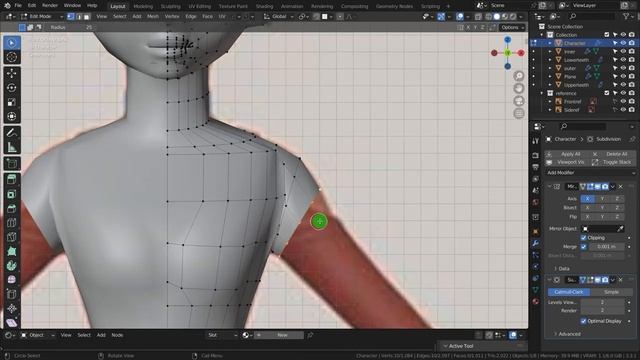640x360 pixels.
Task: Switch to the UV Editing workspace tab
Action: [199, 6]
